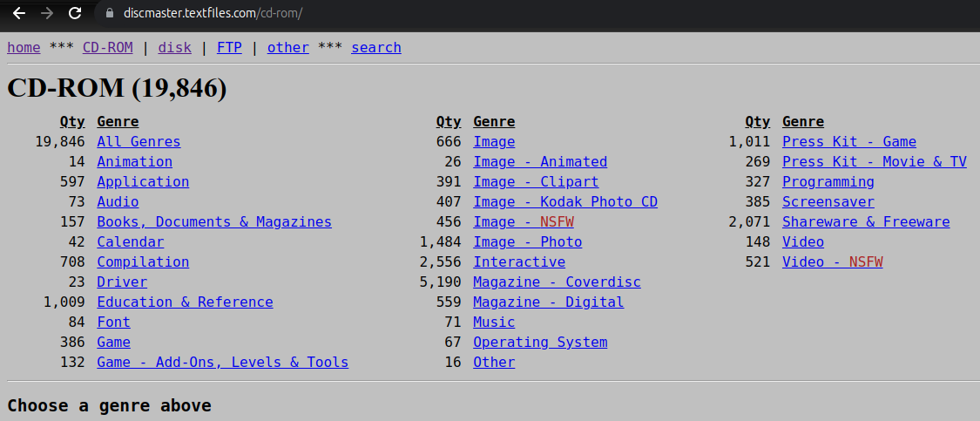Click the padlock site info icon

tap(110, 13)
